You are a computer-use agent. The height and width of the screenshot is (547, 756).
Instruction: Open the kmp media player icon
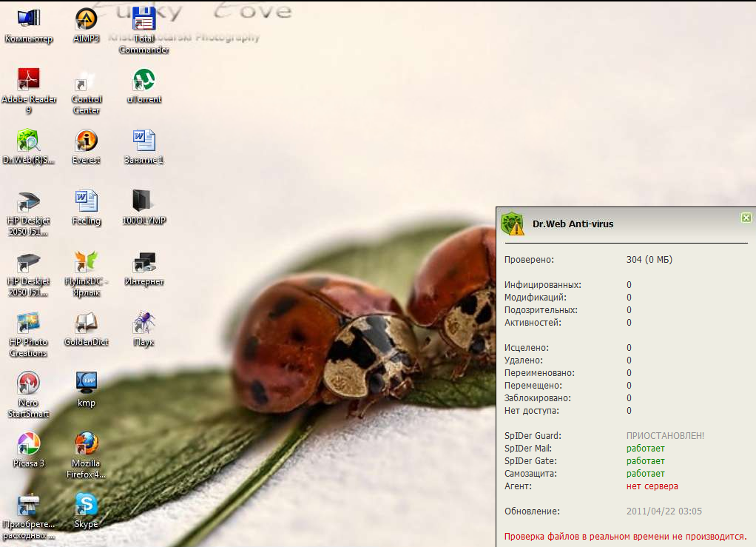tap(87, 383)
